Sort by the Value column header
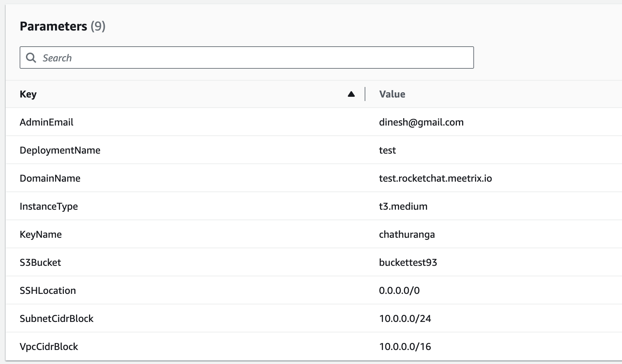Screen dimensions: 622x364 click(392, 94)
